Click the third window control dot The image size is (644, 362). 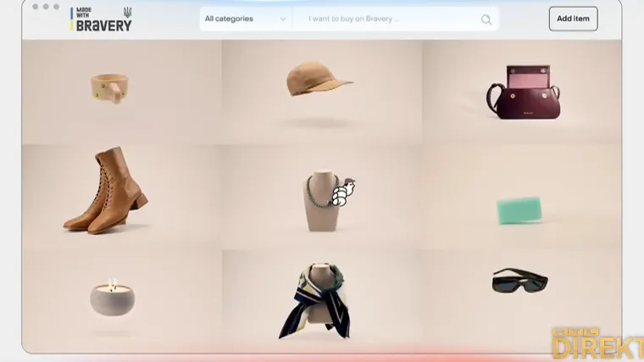56,7
